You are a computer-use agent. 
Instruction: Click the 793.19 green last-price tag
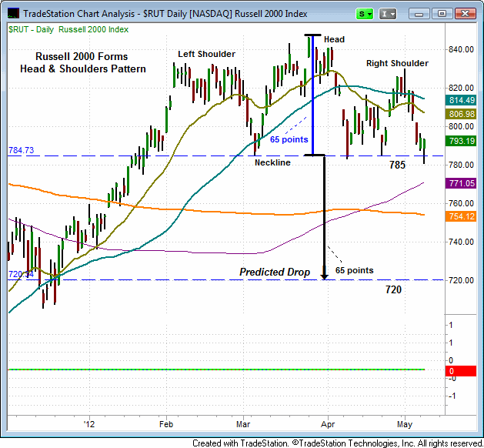461,141
